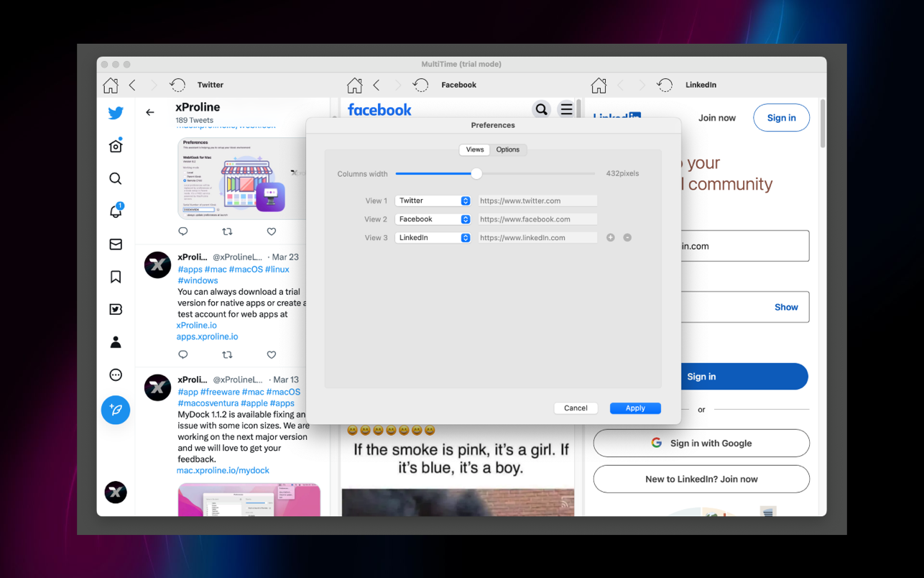Switch to the Views tab
924x578 pixels.
(475, 150)
